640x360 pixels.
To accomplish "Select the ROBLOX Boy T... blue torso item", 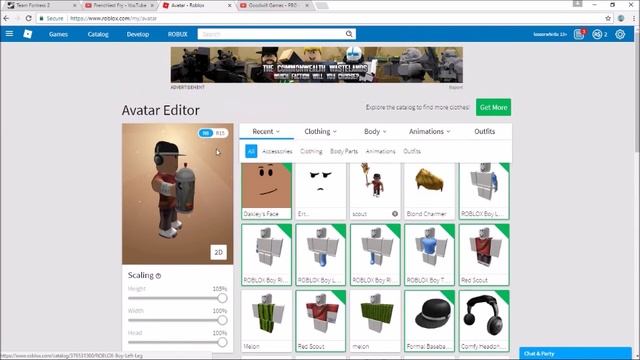I will (429, 255).
